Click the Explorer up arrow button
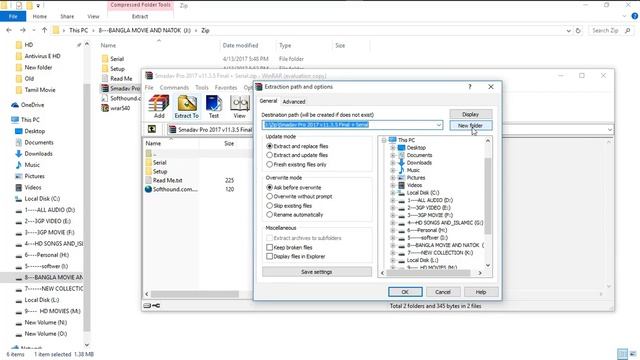Viewport: 640px width, 360px height. pos(44,30)
